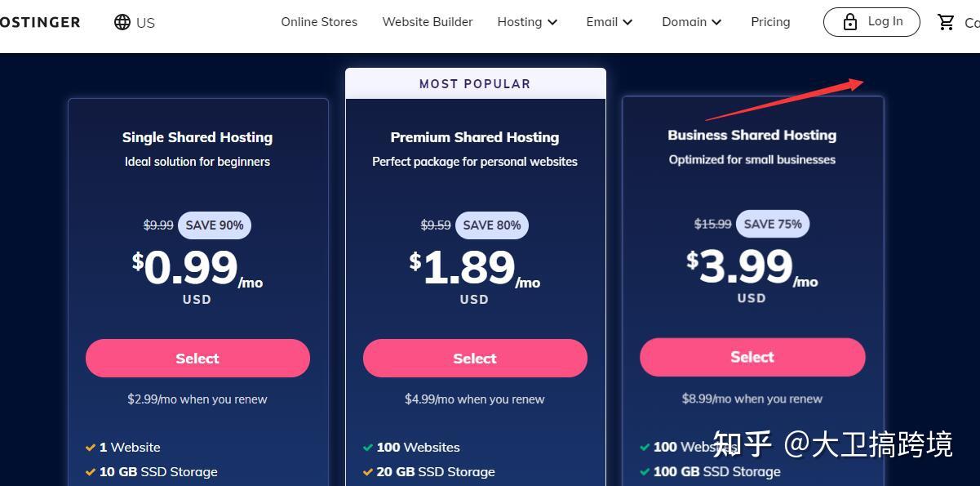Click the SAVE 75% badge
Image resolution: width=980 pixels, height=486 pixels.
tap(773, 224)
